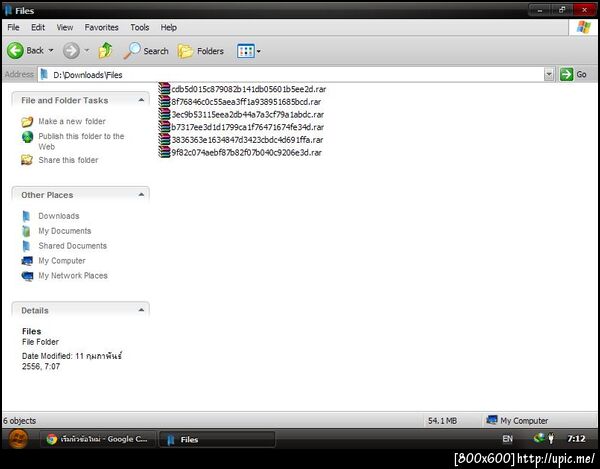This screenshot has width=600, height=469.
Task: Toggle the Folders pane button
Action: click(201, 51)
